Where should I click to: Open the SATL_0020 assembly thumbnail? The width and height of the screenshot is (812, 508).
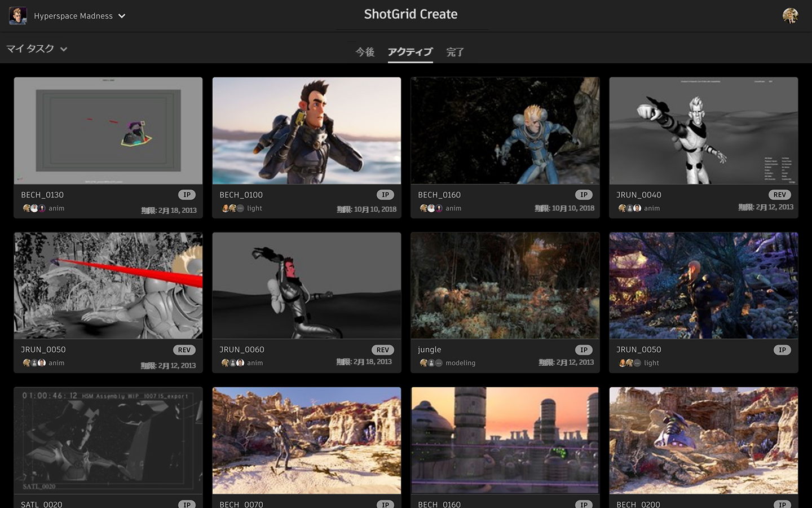pyautogui.click(x=108, y=441)
